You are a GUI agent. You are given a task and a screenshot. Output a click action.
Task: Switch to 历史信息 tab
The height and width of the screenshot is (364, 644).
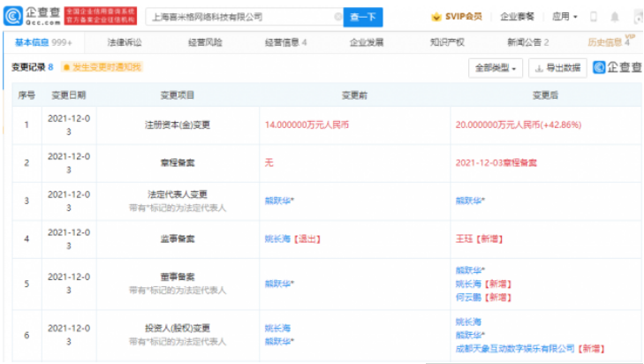609,42
